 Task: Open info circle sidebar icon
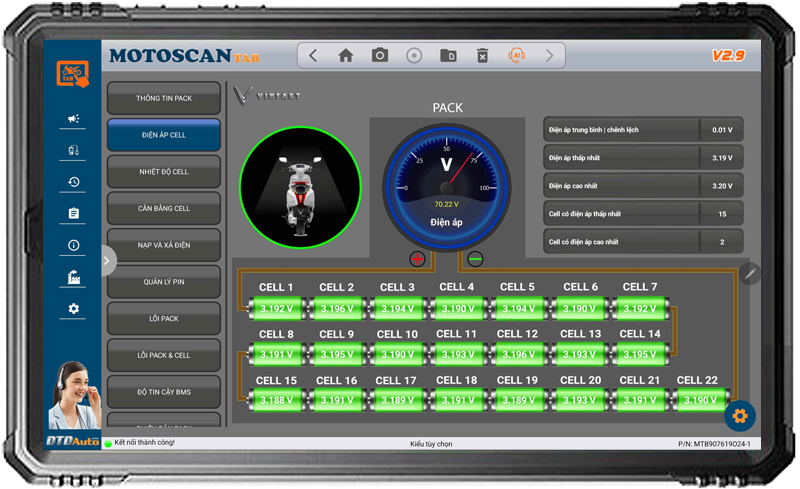tap(73, 246)
